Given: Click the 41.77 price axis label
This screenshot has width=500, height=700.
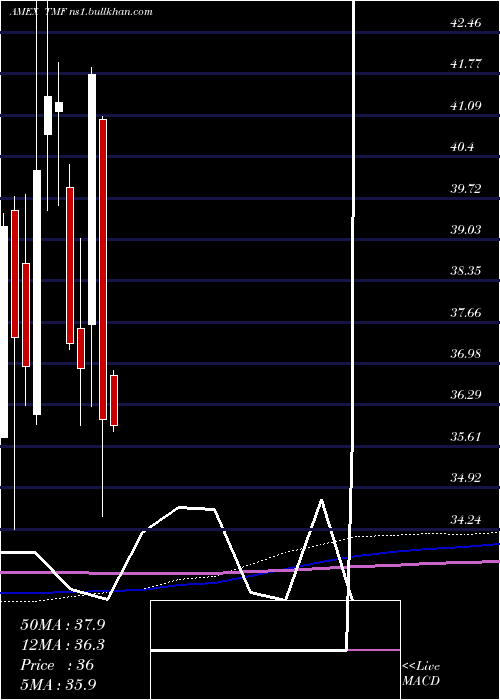Looking at the screenshot, I should click(x=466, y=64).
